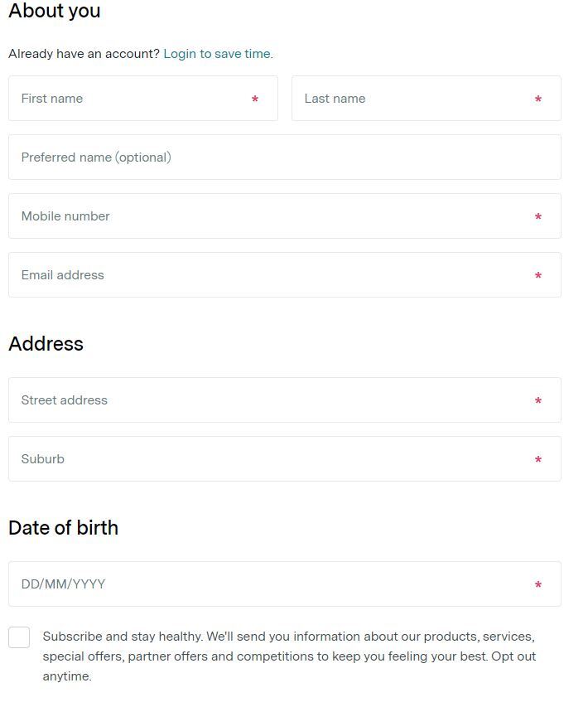Tick the Subscribe and stay healthy checkbox
The width and height of the screenshot is (588, 707).
click(x=19, y=637)
